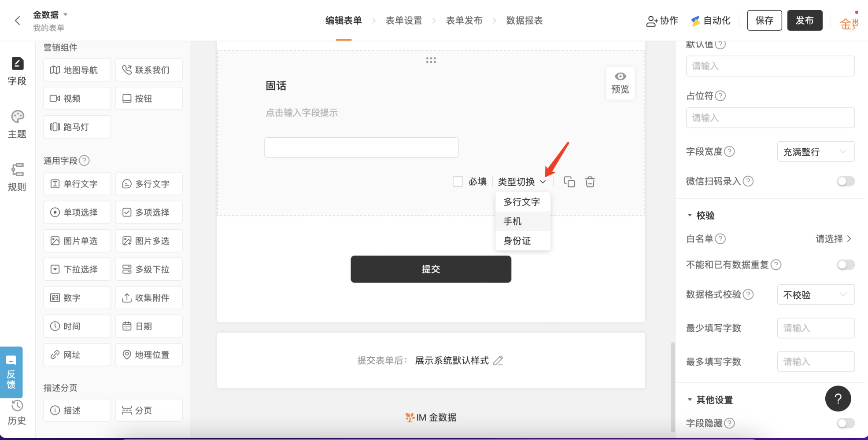
Task: Open the 历史 history panel
Action: pos(17,412)
